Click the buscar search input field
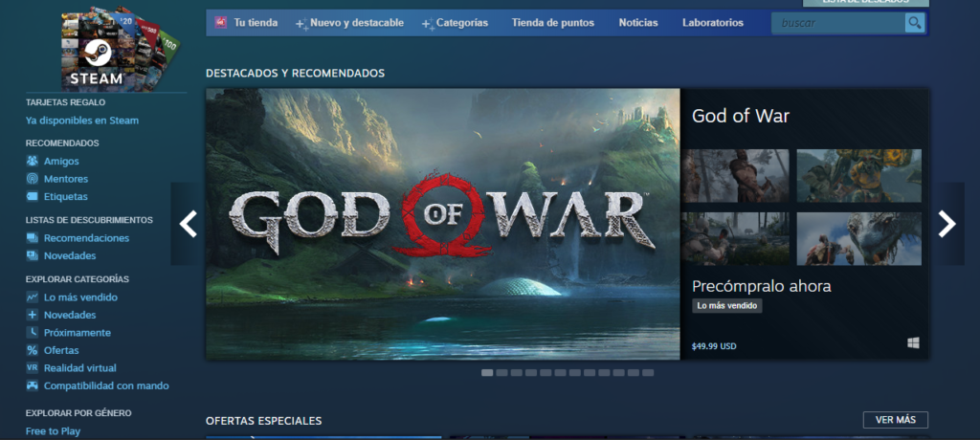The height and width of the screenshot is (440, 980). 837,23
